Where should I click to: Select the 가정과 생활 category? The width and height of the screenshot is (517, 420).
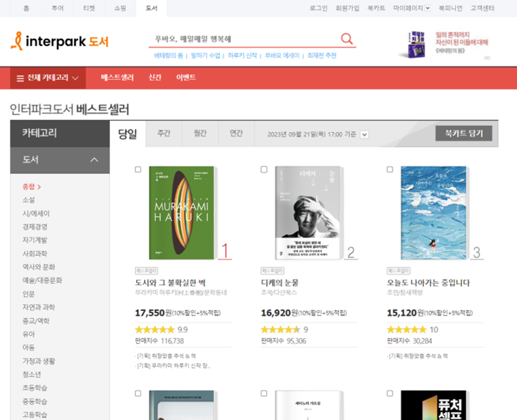[39, 361]
